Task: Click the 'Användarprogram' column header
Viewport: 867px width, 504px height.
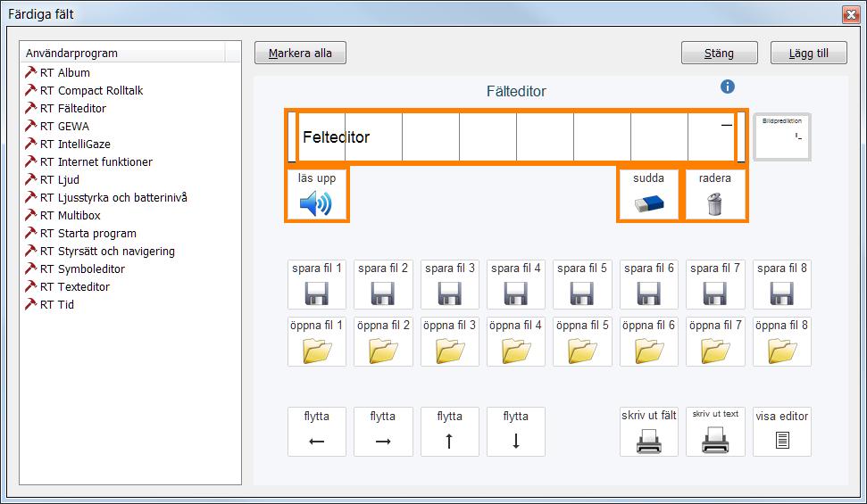Action: (x=122, y=53)
